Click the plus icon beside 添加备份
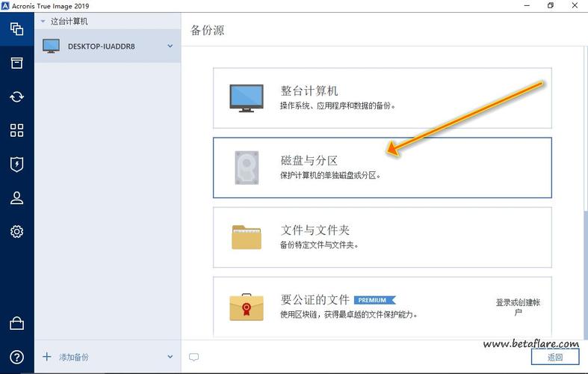Viewport: 588px width, 374px height. (47, 356)
